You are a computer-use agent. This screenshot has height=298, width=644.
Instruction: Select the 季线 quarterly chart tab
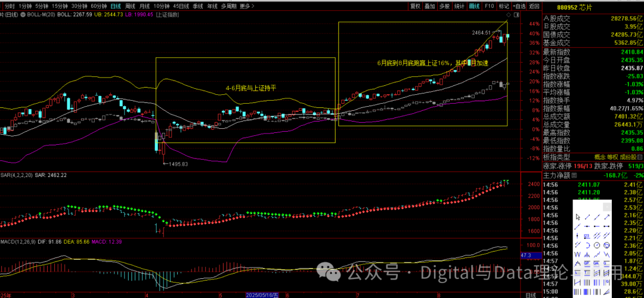198,6
